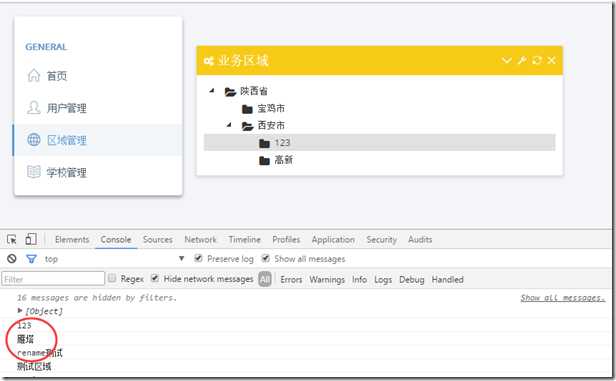Toggle the device toolbar icon

pos(31,239)
